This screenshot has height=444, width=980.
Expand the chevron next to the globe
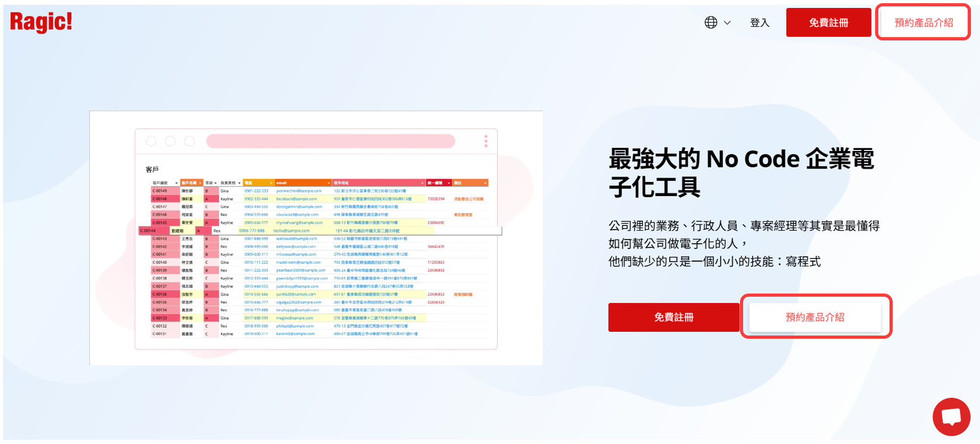(727, 23)
